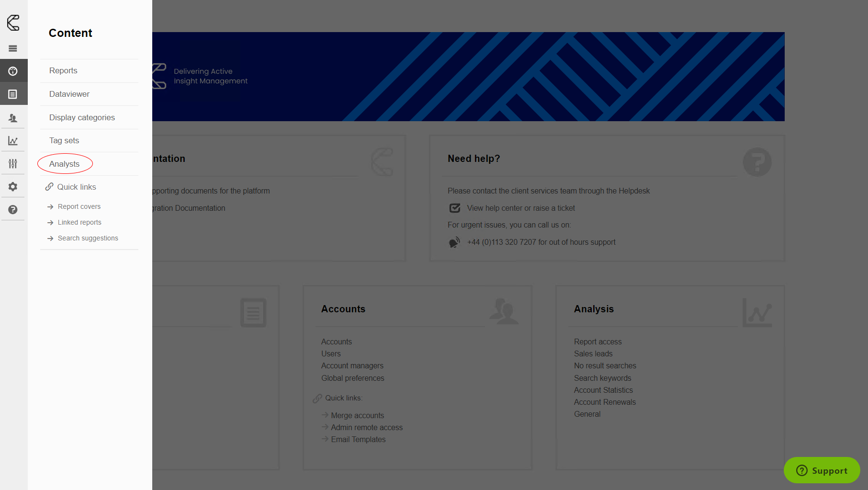Open Display categories menu item

click(82, 118)
